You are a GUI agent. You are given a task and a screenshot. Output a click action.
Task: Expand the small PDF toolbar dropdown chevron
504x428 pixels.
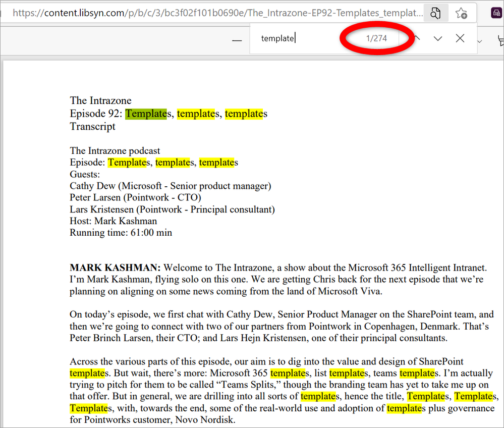coord(480,41)
